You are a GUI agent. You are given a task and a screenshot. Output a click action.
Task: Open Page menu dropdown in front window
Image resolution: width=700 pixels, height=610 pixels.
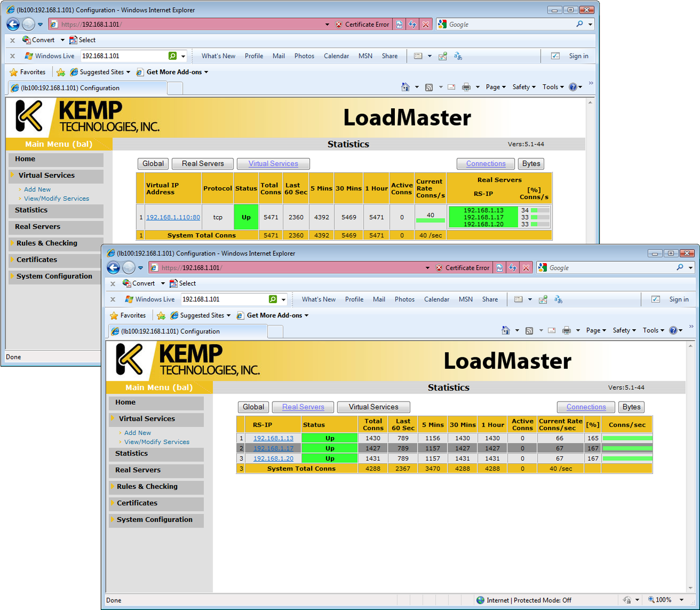[596, 330]
